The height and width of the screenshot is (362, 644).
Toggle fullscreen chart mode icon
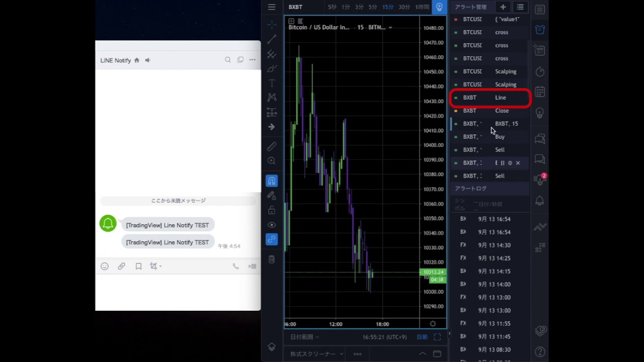(437, 337)
